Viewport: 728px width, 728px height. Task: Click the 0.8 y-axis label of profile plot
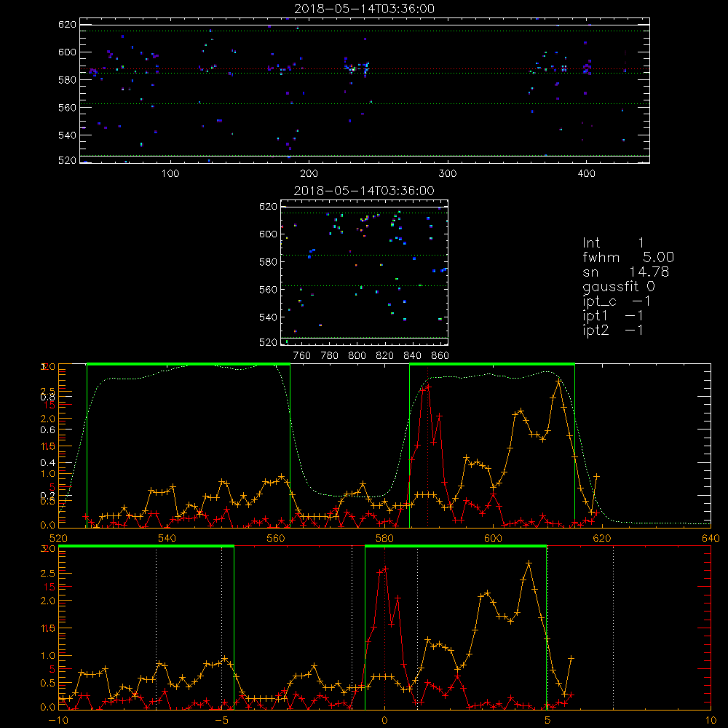point(47,397)
